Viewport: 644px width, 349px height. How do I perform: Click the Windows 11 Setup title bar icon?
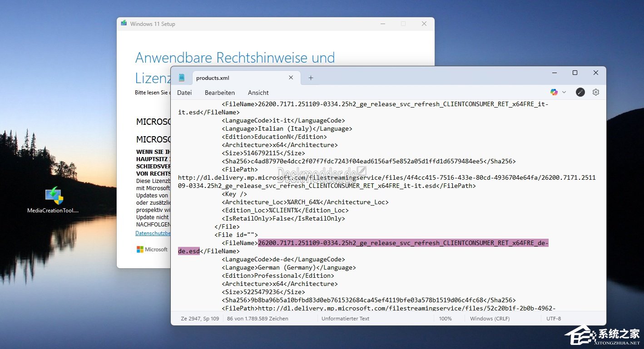(x=124, y=24)
